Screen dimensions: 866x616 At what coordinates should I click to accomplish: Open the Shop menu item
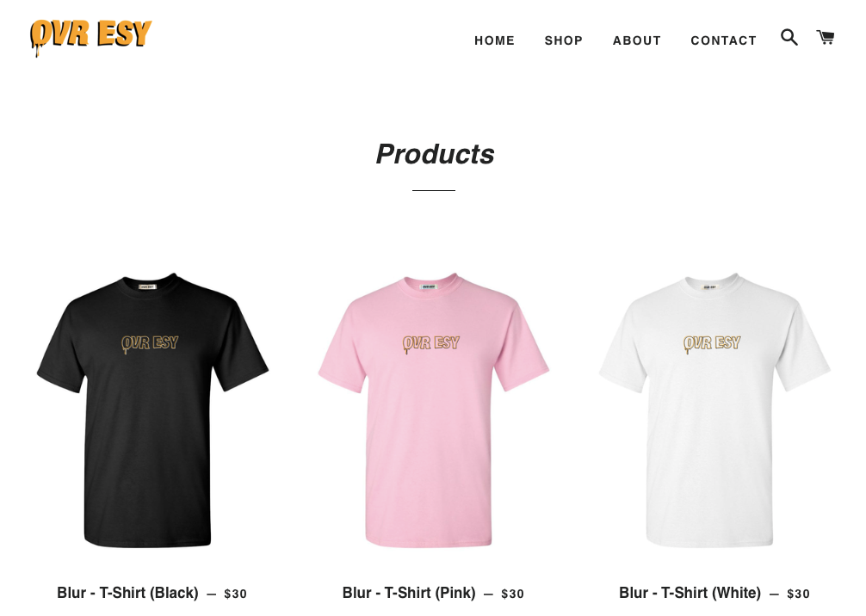point(563,40)
